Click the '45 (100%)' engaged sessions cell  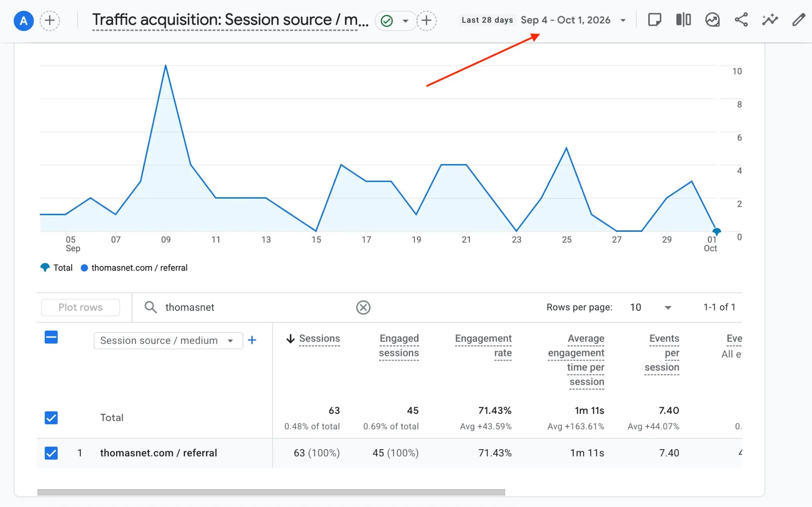pyautogui.click(x=395, y=453)
